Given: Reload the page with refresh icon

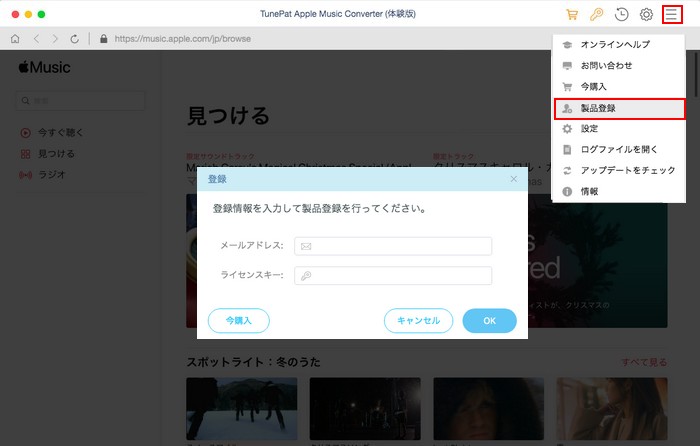Looking at the screenshot, I should tap(75, 39).
